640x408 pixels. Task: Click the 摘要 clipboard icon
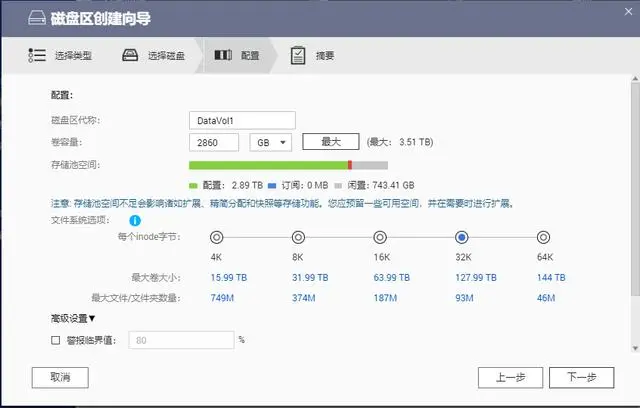[298, 55]
